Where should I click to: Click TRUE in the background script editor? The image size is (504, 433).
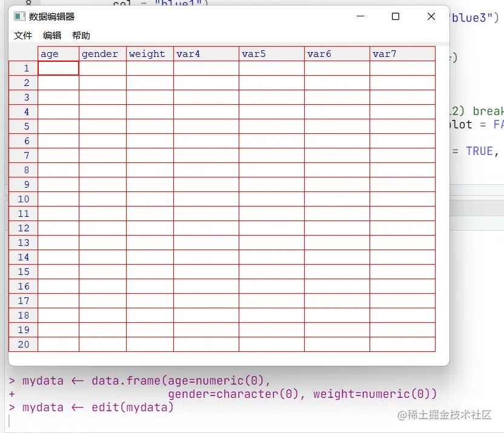(479, 151)
